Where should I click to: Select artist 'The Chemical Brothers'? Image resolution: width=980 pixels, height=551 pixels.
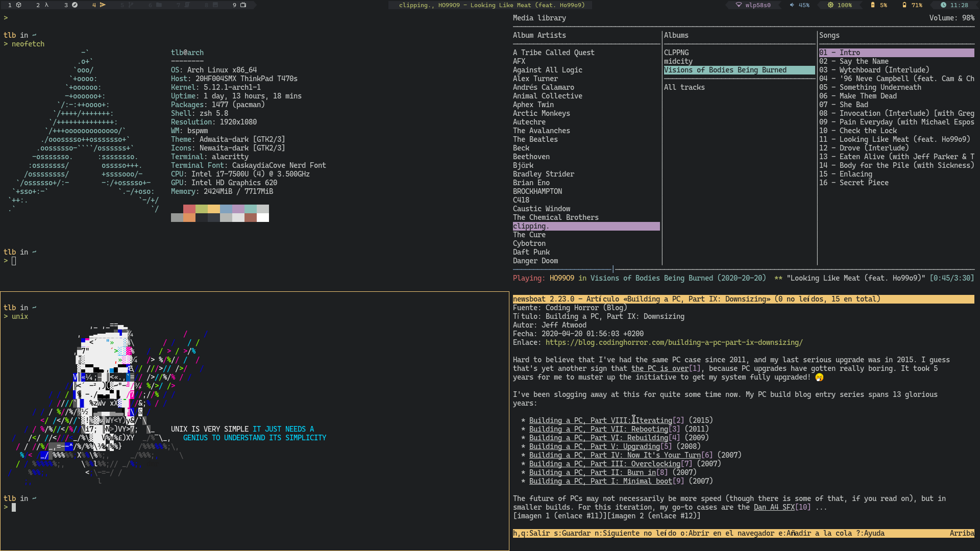[555, 217]
